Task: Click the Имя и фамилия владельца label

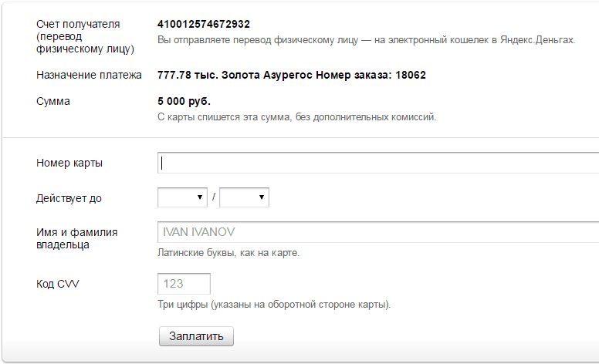Action: 76,238
